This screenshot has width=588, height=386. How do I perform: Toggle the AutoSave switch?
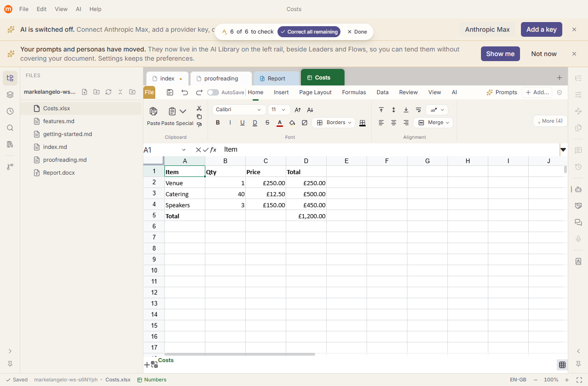(x=213, y=92)
